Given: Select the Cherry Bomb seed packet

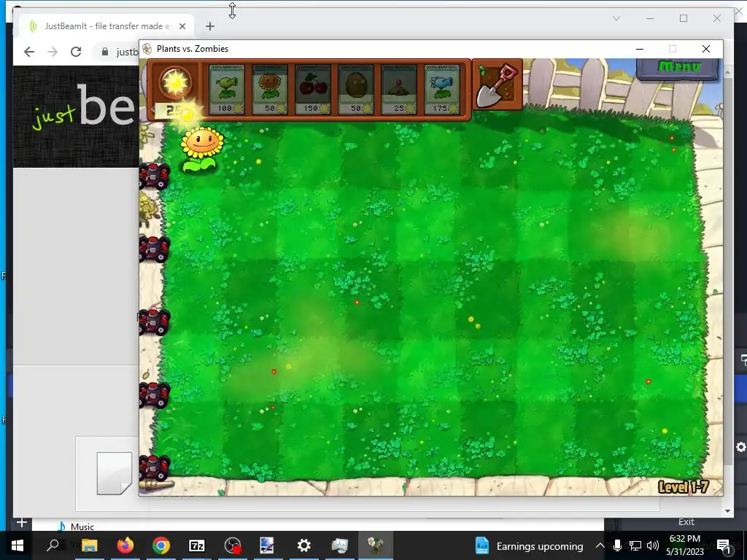Looking at the screenshot, I should tap(312, 90).
